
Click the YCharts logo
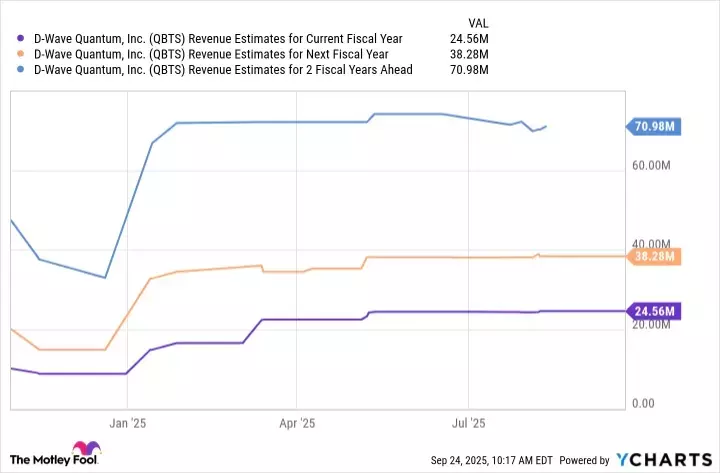click(x=661, y=459)
